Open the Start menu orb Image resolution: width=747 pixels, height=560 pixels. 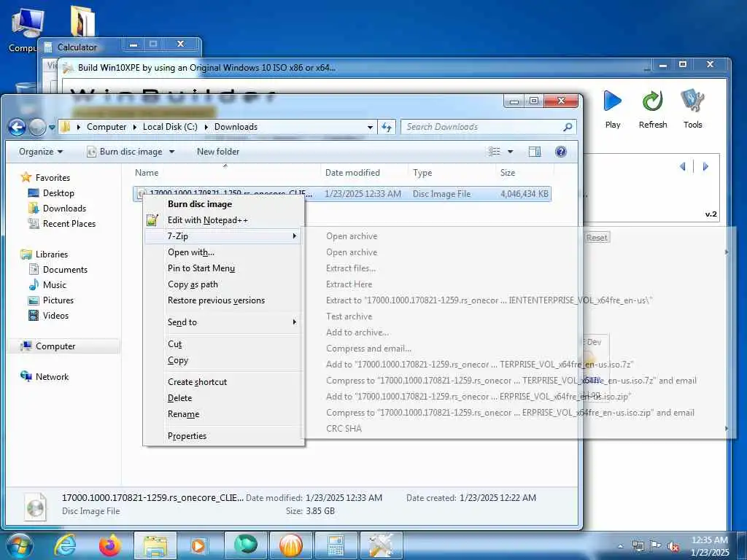click(x=20, y=546)
